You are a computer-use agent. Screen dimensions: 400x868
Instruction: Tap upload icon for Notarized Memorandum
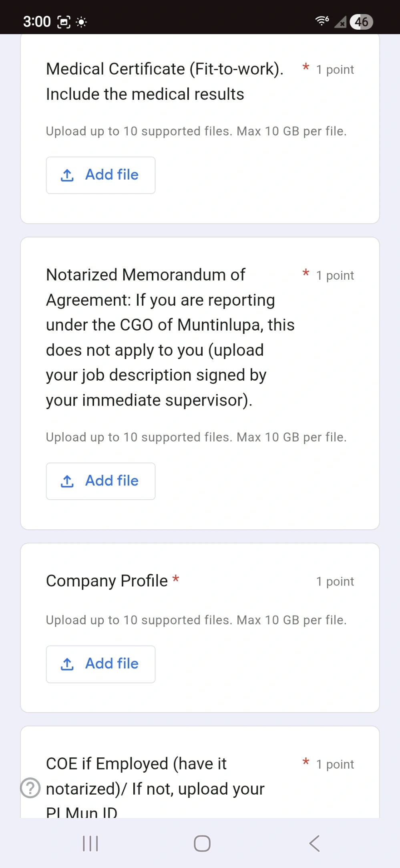(67, 481)
